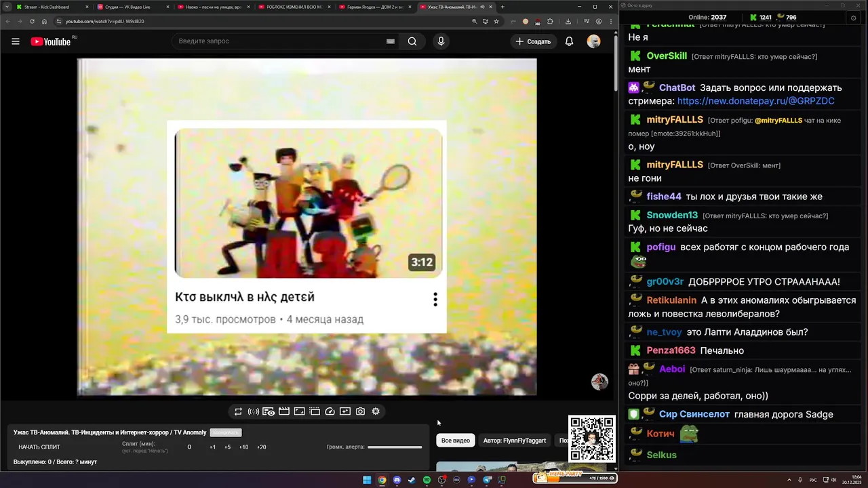Show on-screen keyboard icon in search box
Image resolution: width=868 pixels, height=488 pixels.
(x=391, y=41)
